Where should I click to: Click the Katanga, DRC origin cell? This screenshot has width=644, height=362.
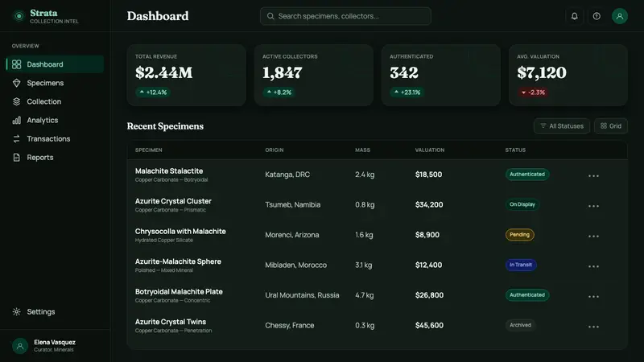pyautogui.click(x=287, y=175)
